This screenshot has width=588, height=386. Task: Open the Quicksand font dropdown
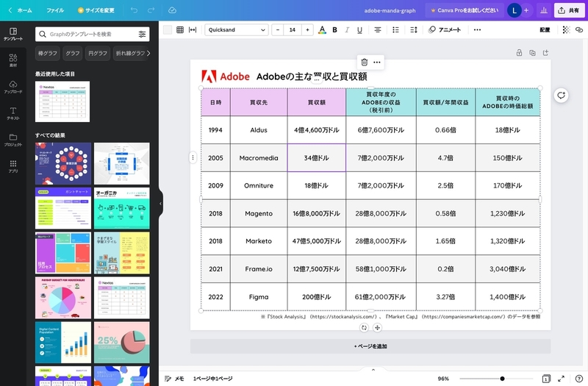[x=237, y=29]
